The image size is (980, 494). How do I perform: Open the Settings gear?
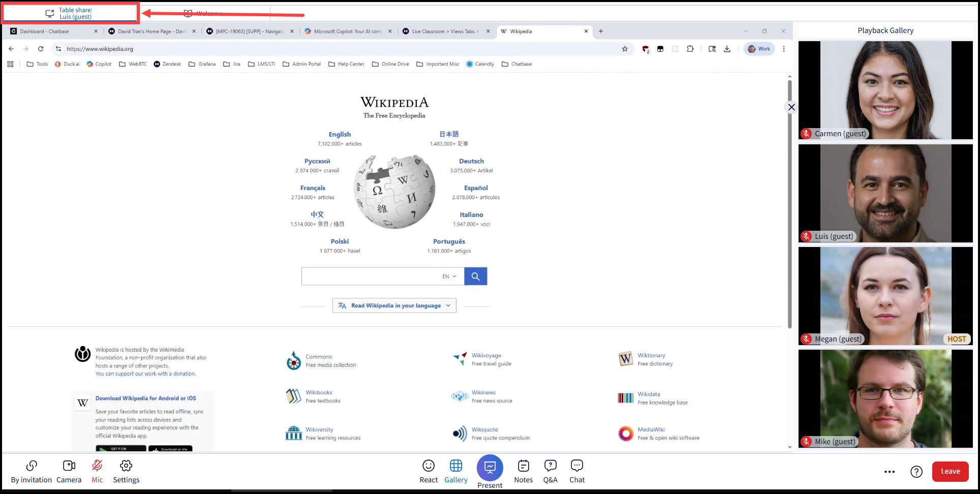coord(126,471)
